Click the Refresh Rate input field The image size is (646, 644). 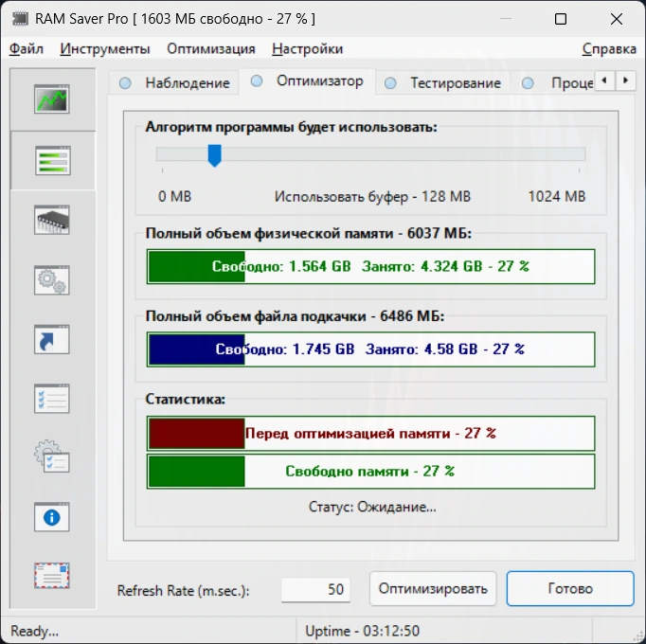pos(316,589)
